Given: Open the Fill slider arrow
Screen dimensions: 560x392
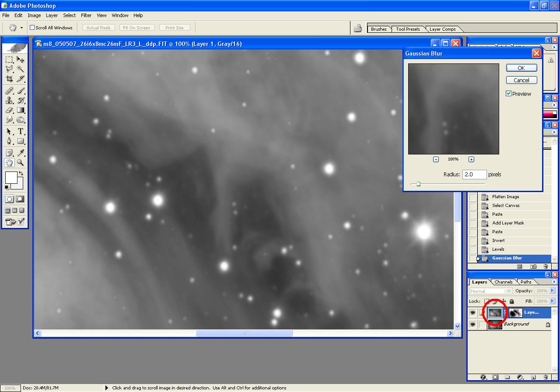Looking at the screenshot, I should click(552, 301).
